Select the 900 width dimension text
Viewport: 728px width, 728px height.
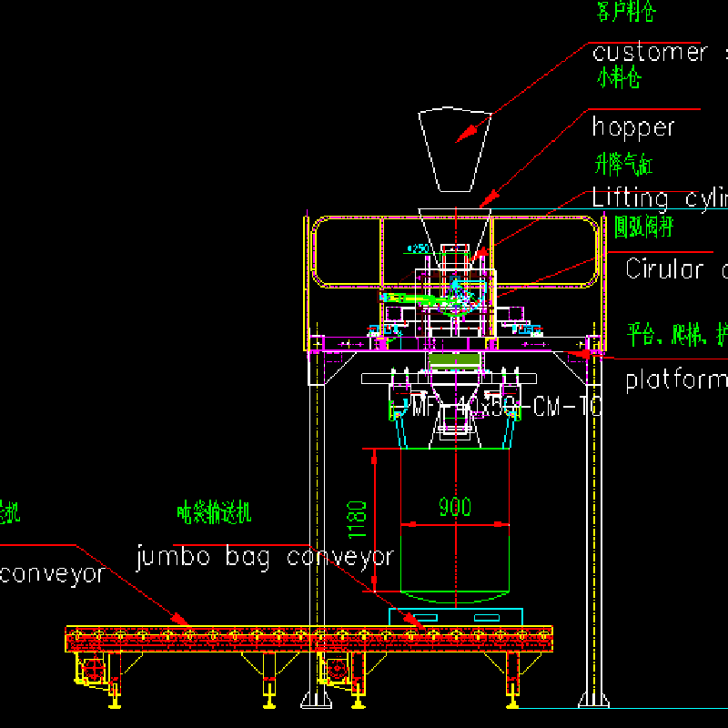(454, 507)
